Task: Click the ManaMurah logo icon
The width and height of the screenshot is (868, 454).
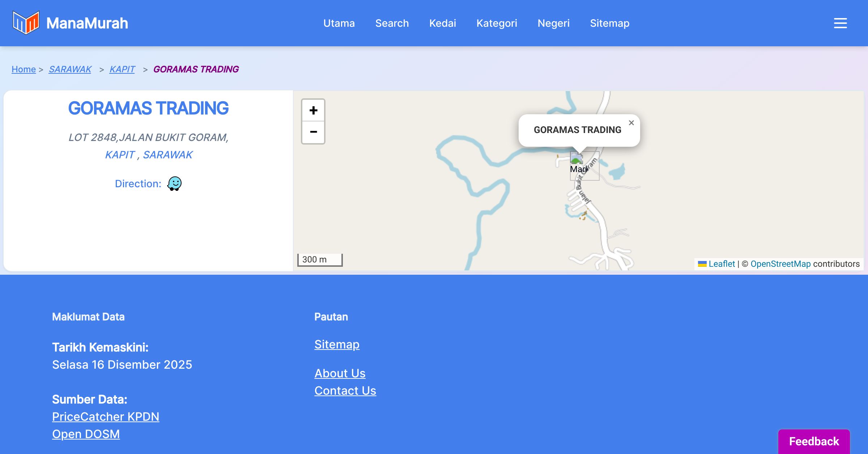Action: [x=26, y=23]
